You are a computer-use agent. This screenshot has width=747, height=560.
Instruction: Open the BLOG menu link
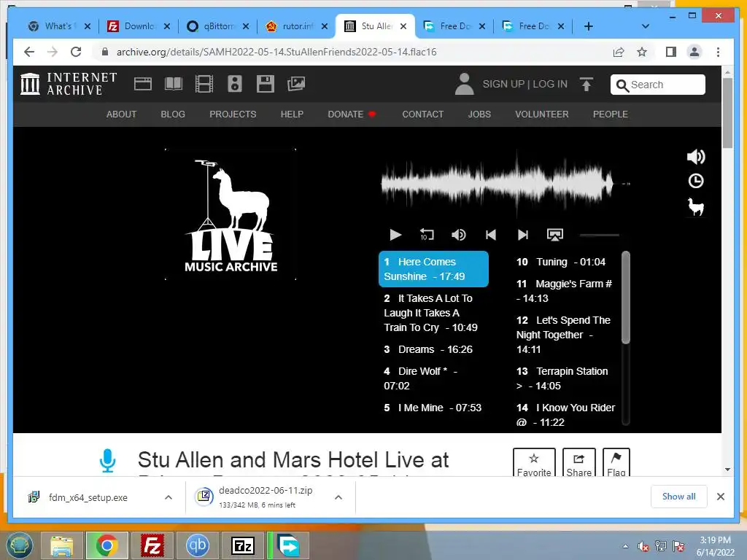click(x=173, y=114)
